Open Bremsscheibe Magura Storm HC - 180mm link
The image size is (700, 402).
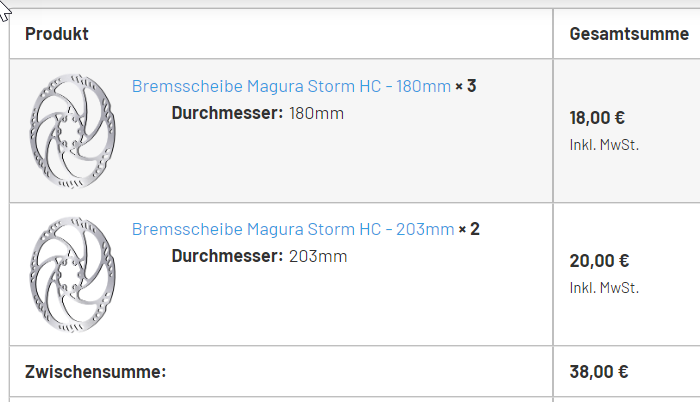[291, 86]
